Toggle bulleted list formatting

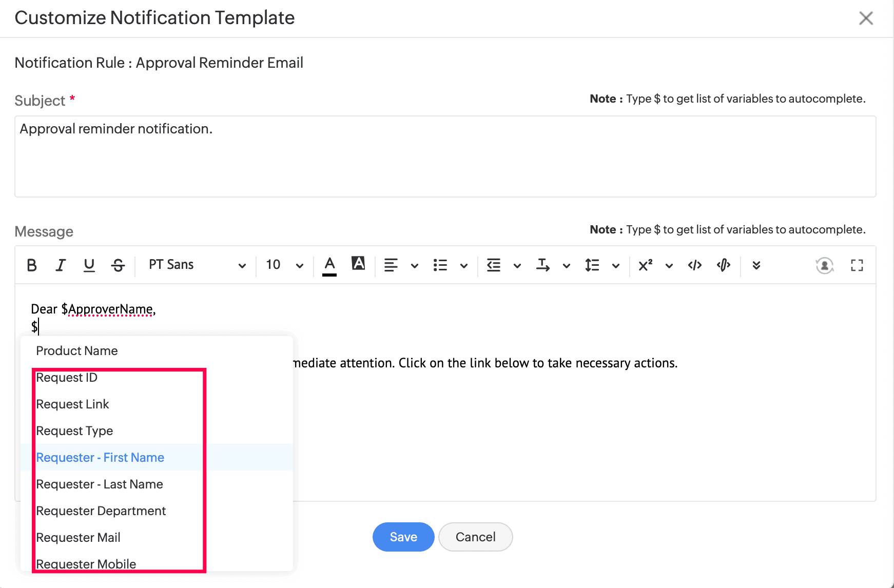(439, 265)
